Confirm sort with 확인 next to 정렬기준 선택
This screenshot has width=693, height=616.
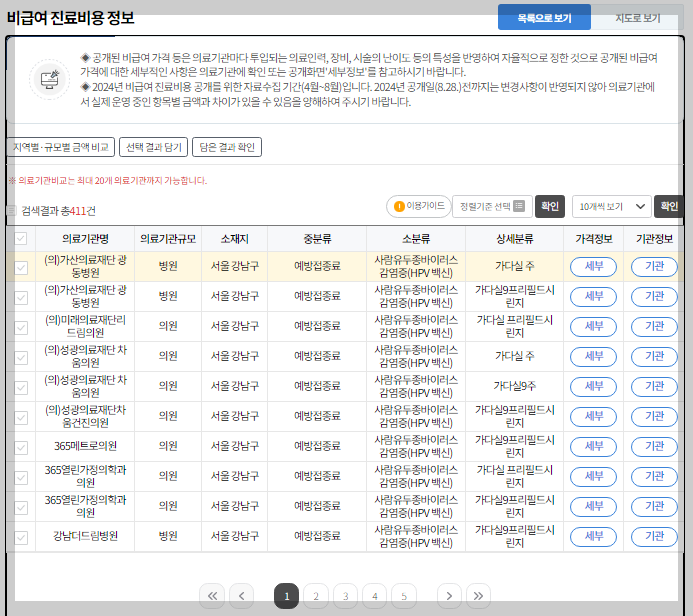coord(550,206)
